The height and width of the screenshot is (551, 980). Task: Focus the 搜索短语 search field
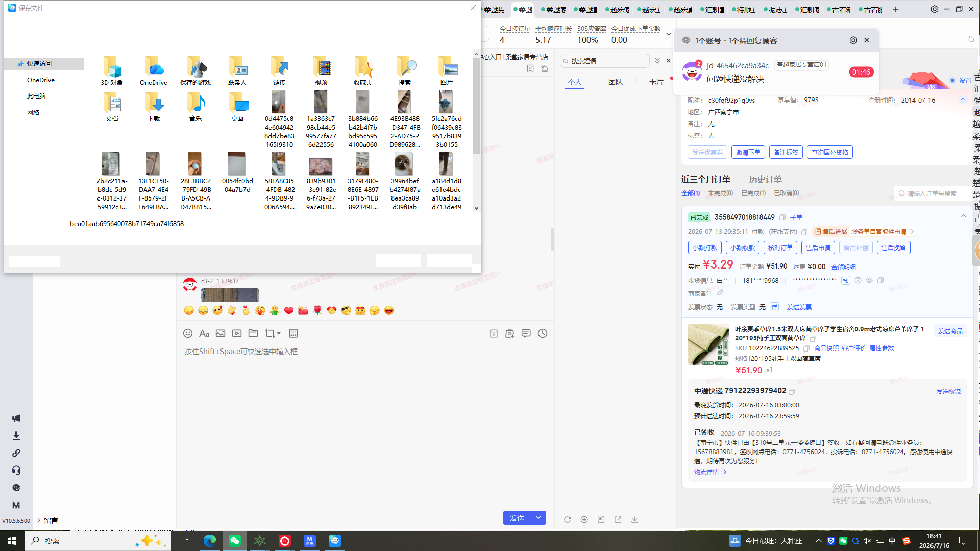click(605, 61)
